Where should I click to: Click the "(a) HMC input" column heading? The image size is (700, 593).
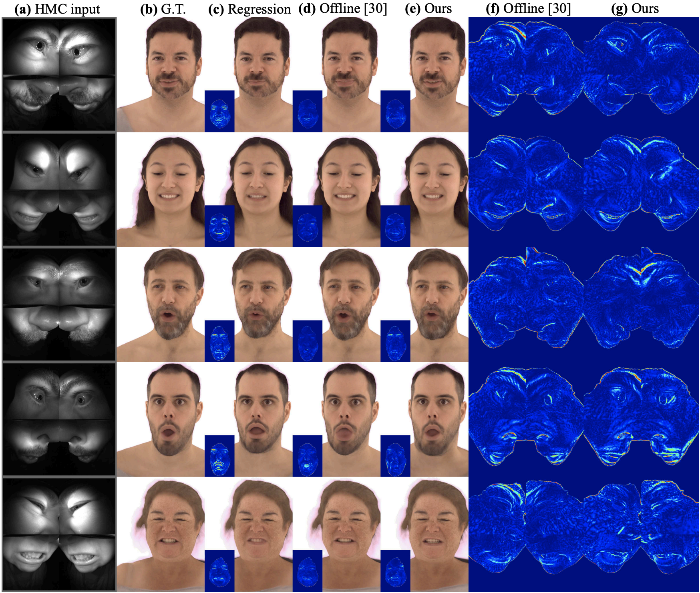(x=57, y=9)
